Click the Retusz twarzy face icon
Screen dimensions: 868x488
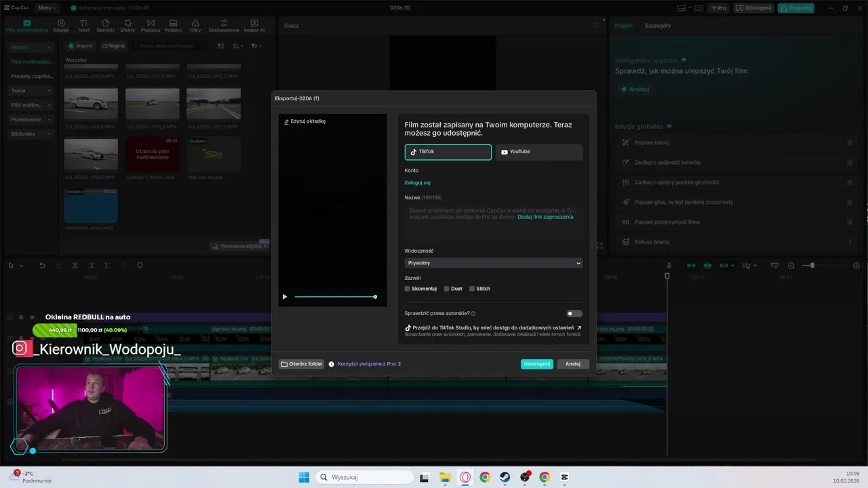(x=627, y=242)
